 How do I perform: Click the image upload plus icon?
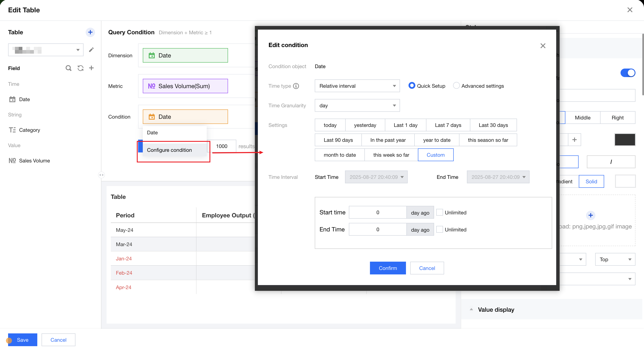(x=591, y=215)
